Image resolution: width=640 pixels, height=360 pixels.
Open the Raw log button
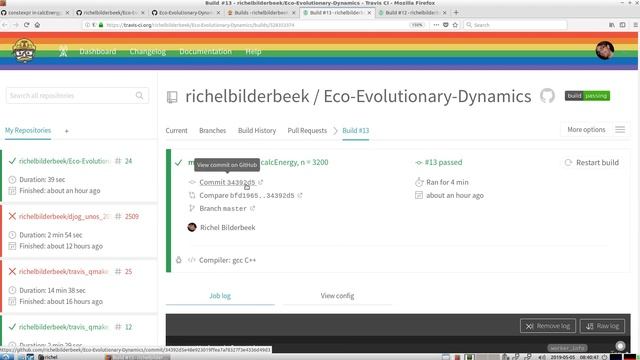pos(602,326)
